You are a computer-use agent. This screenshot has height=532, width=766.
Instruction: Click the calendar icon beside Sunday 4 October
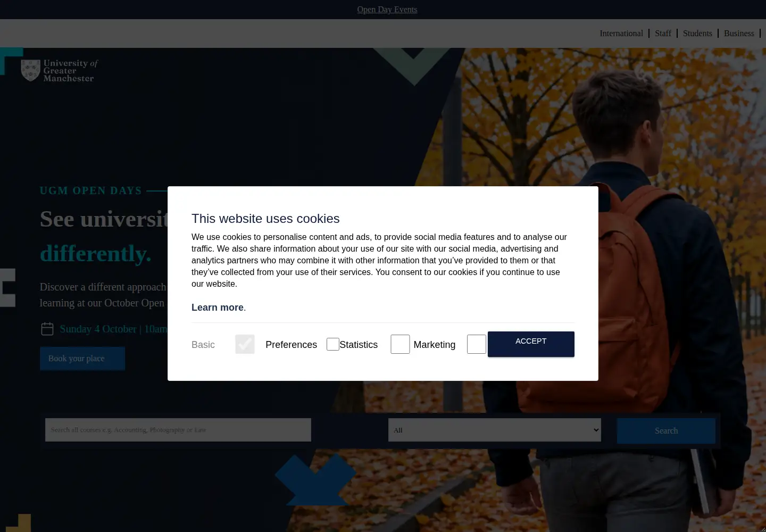pyautogui.click(x=47, y=329)
